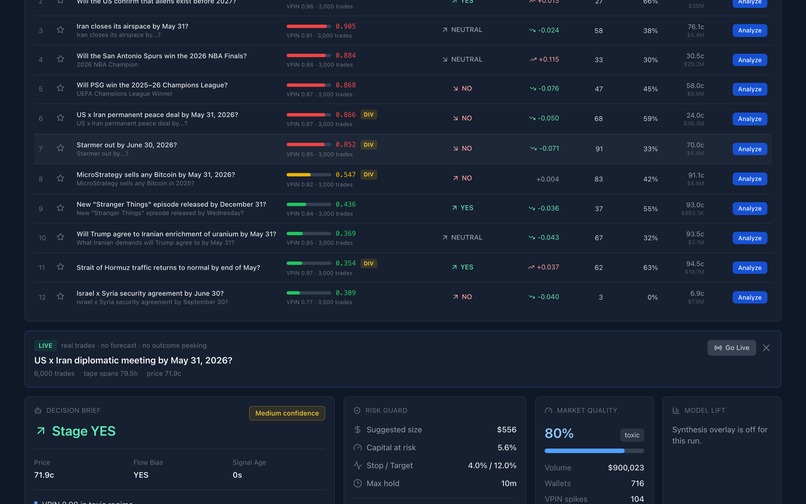The image size is (806, 504).
Task: Click the 716 Wallets value
Action: coord(637,483)
